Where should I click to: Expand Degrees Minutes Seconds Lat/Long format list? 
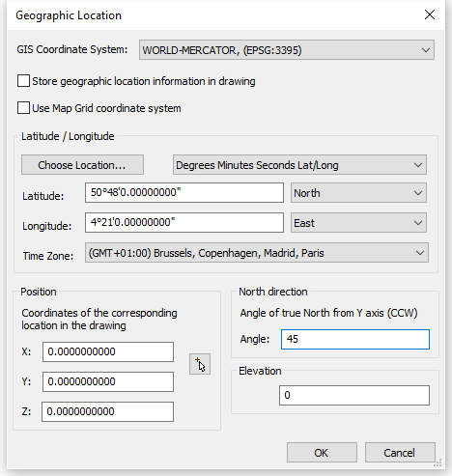coord(299,165)
